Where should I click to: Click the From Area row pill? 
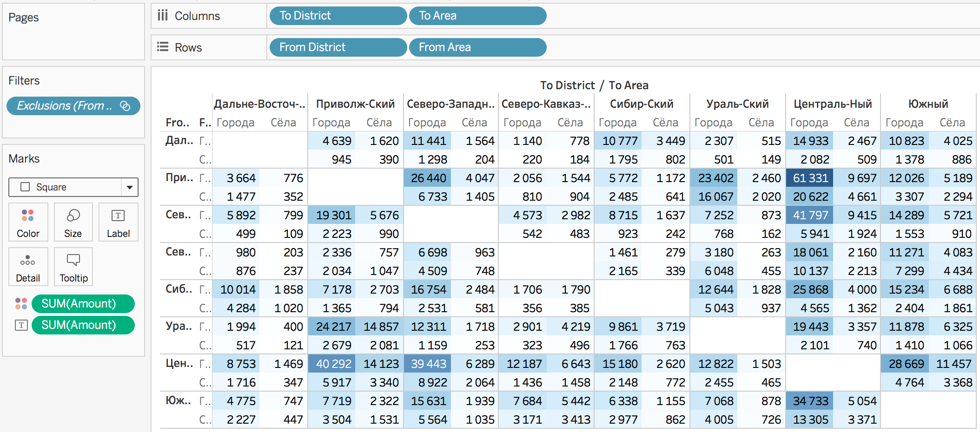pyautogui.click(x=477, y=47)
